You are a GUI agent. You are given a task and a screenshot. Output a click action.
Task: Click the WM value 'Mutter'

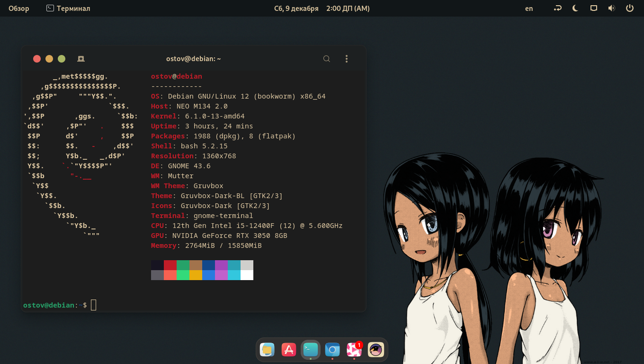pyautogui.click(x=181, y=176)
